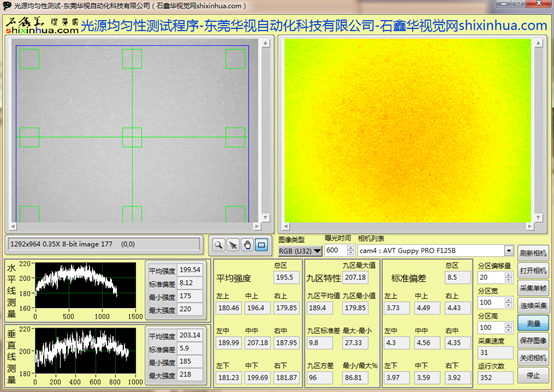Open the 图像类型 RGB (U32) dropdown

(x=300, y=251)
